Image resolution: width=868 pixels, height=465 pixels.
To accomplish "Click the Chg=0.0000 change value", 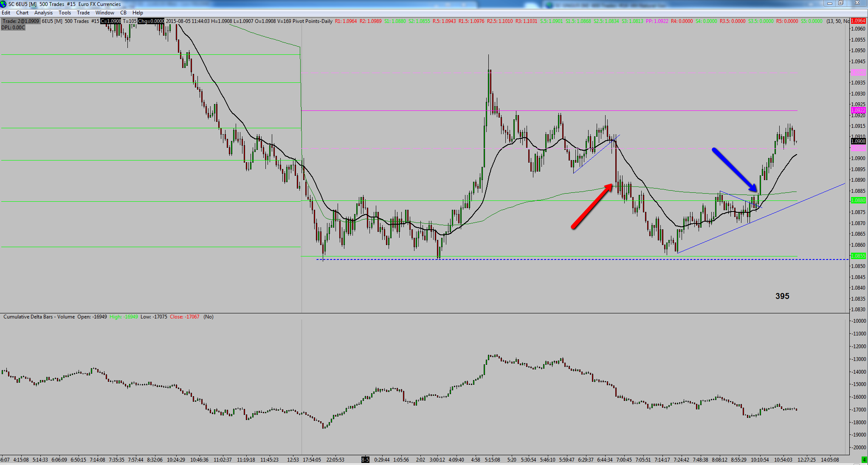I will point(151,21).
